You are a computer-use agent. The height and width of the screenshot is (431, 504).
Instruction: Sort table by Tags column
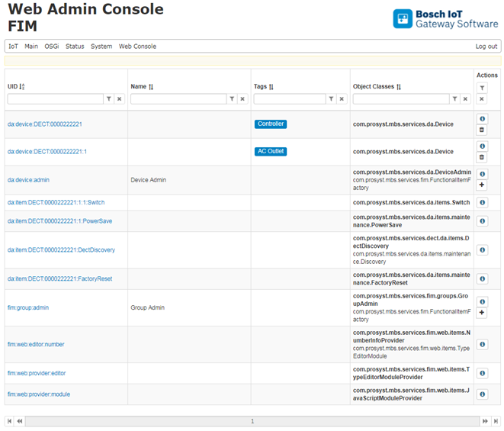tap(271, 87)
